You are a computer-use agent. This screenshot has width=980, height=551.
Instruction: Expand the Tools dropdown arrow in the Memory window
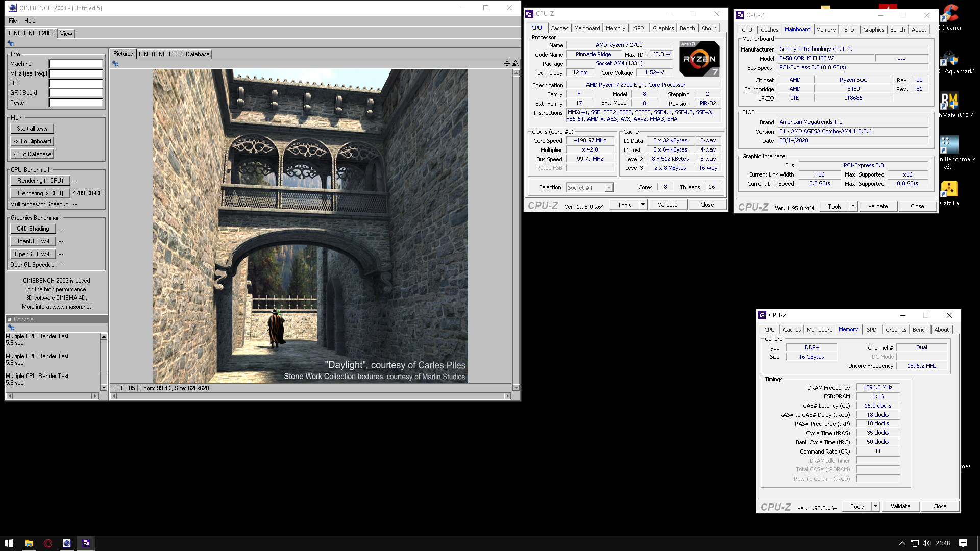coord(875,506)
